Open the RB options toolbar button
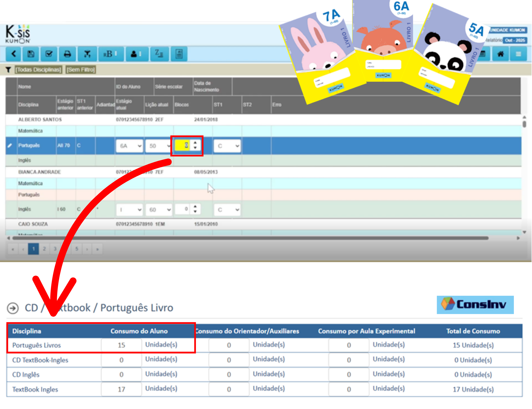Screen dimensions: 532x409 coord(110,54)
